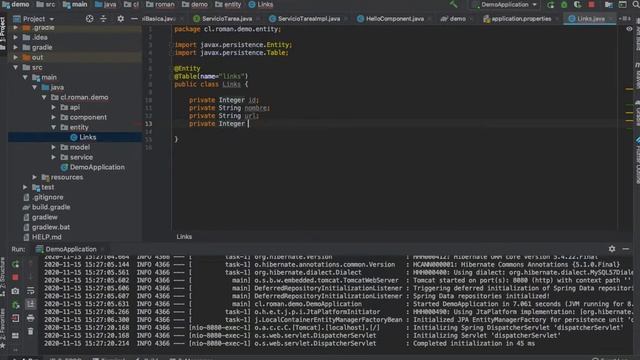Collapse the src folder
640x360 pixels.
[16, 67]
